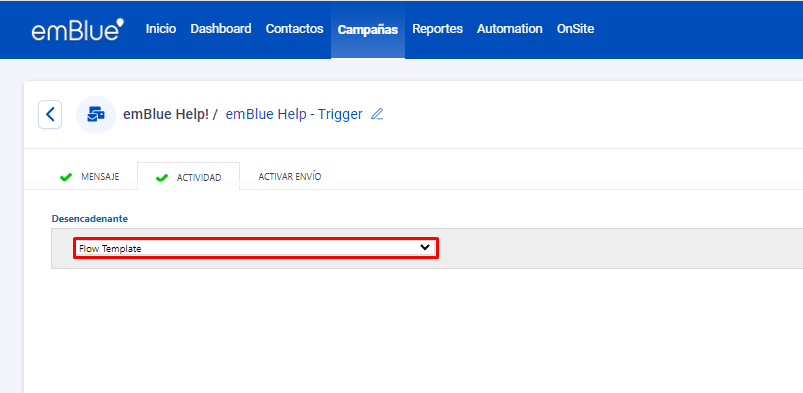The width and height of the screenshot is (803, 393).
Task: Open the OnSite section
Action: [x=576, y=29]
